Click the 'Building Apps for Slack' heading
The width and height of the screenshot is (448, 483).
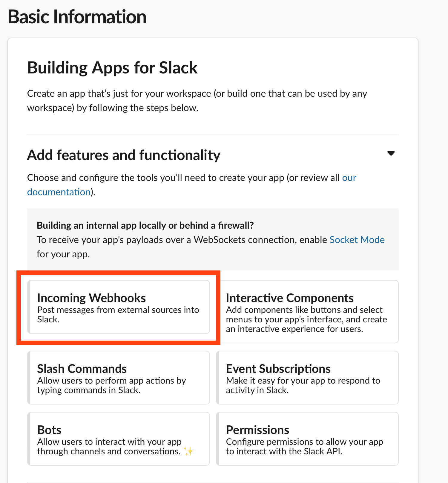click(112, 68)
